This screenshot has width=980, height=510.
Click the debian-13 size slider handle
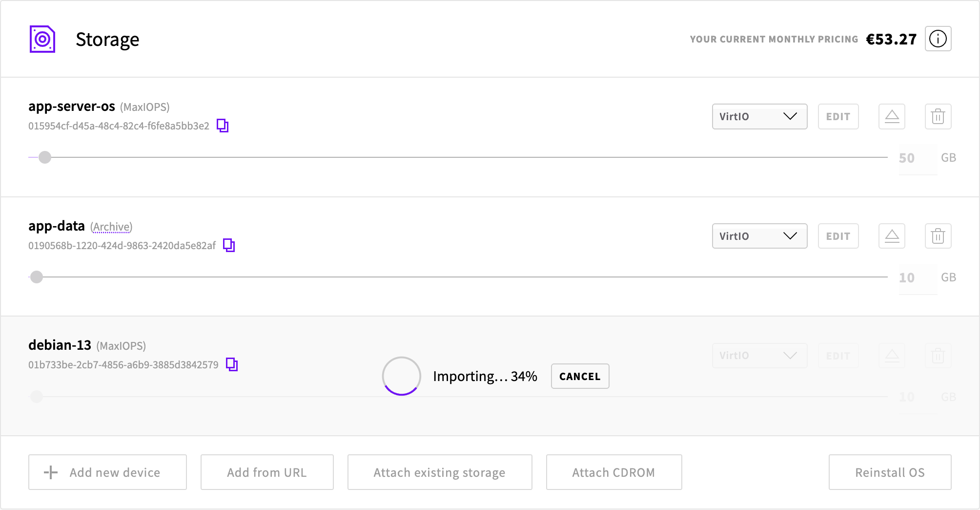37,396
